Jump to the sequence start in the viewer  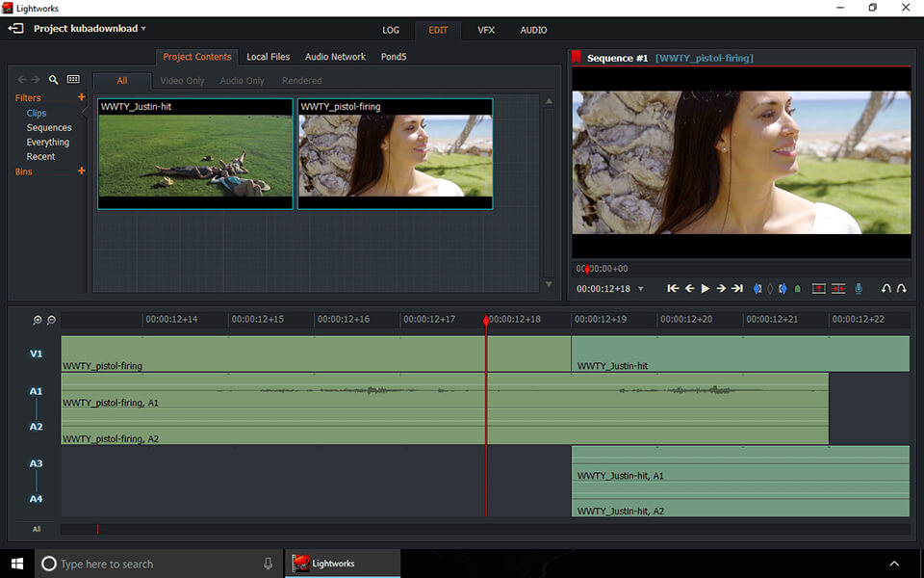pos(673,288)
